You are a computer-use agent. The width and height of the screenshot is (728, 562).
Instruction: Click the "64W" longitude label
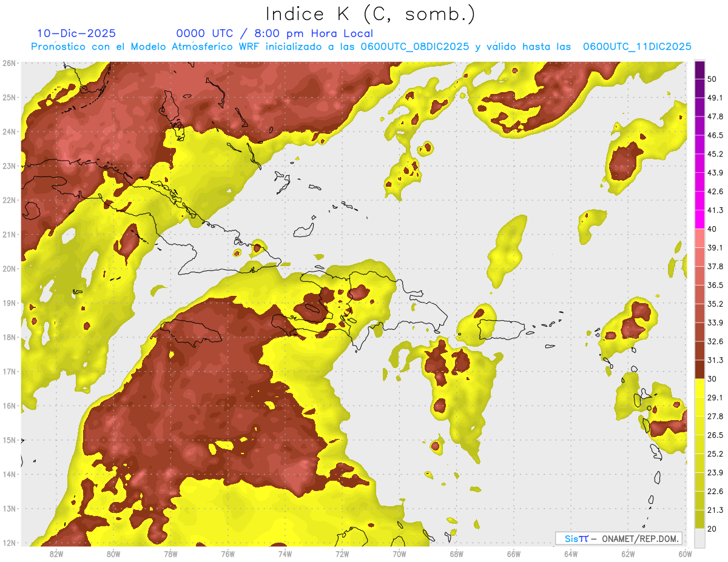click(571, 554)
